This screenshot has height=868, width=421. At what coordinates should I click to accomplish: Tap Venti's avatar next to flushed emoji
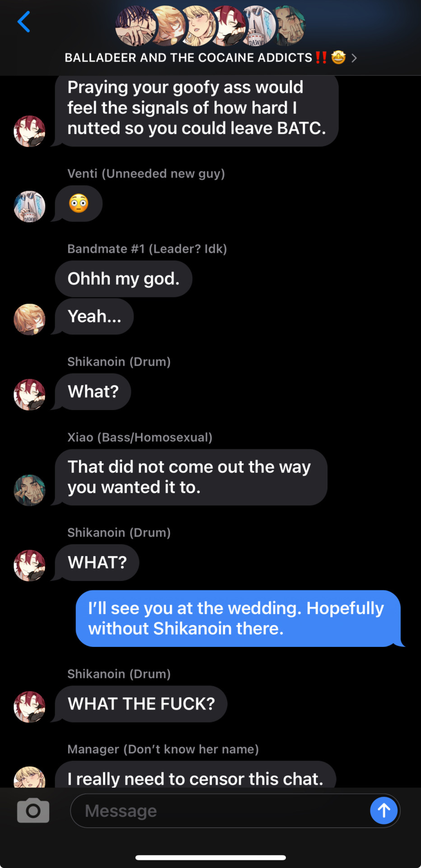click(29, 206)
